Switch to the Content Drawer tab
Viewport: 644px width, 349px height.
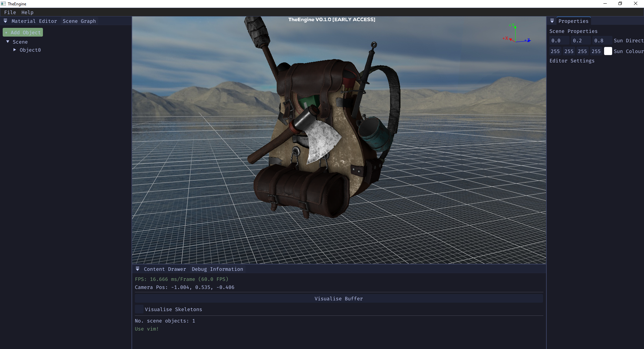coord(165,269)
